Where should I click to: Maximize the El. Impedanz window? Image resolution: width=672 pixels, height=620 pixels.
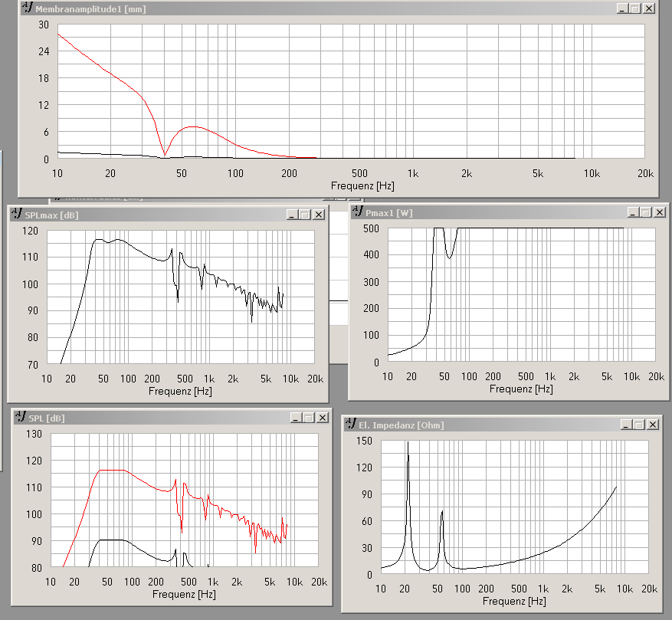[x=638, y=425]
